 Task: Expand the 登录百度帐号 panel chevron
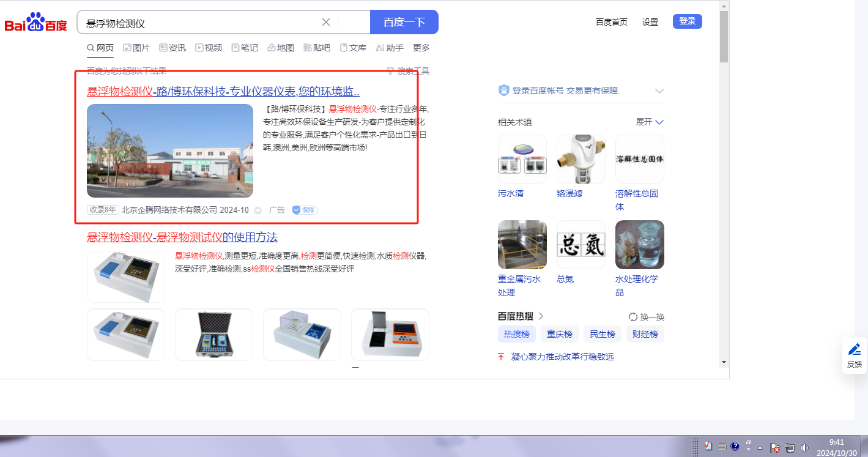[x=659, y=91]
